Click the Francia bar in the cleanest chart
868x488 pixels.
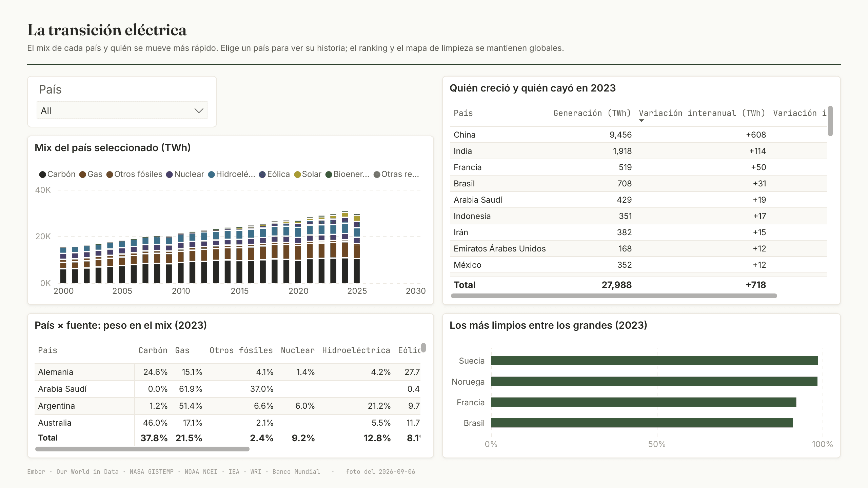coord(644,402)
